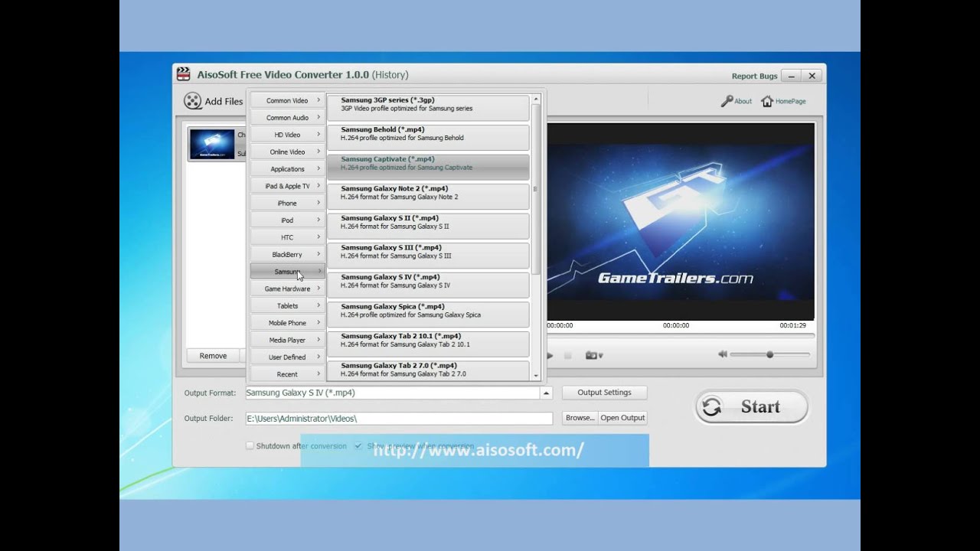Toggle Show preview when conversion checkbox
The image size is (980, 551).
click(358, 446)
